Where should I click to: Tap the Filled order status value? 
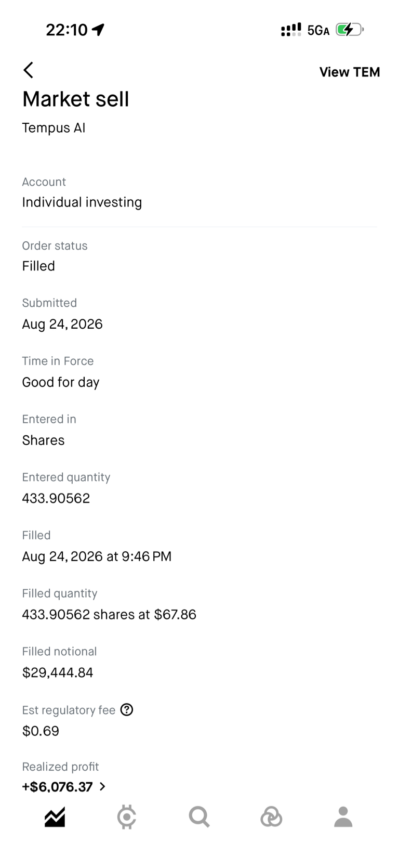(38, 266)
